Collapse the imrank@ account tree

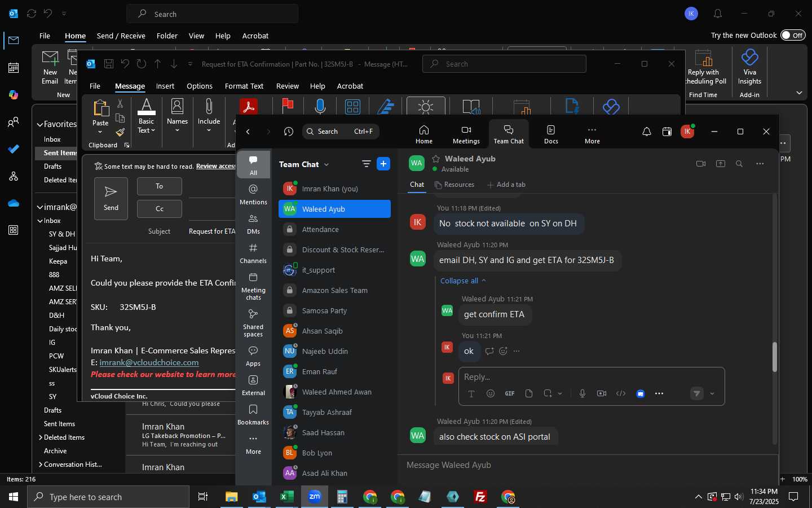[x=40, y=207]
